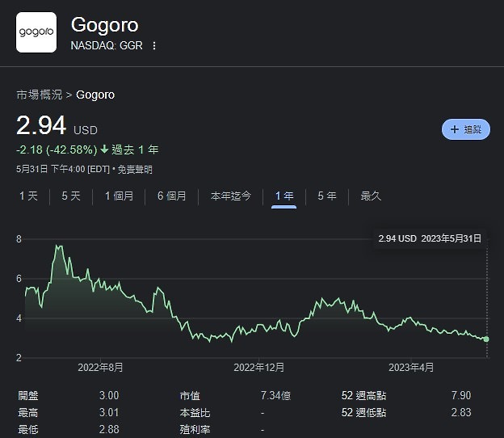
Task: Click the 52 週高點 value 7.90
Action: pos(461,395)
